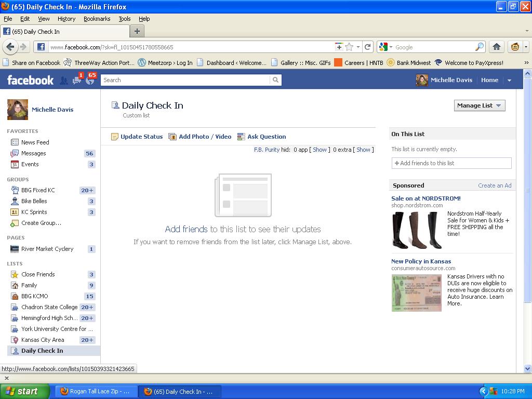Image resolution: width=532 pixels, height=399 pixels.
Task: Click the Family list house icon
Action: click(x=15, y=285)
